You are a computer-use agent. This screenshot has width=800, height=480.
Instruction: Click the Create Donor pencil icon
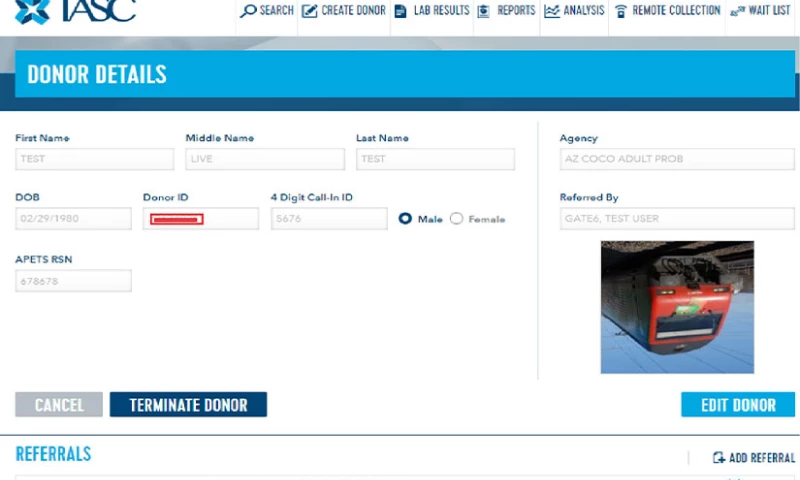(x=309, y=11)
